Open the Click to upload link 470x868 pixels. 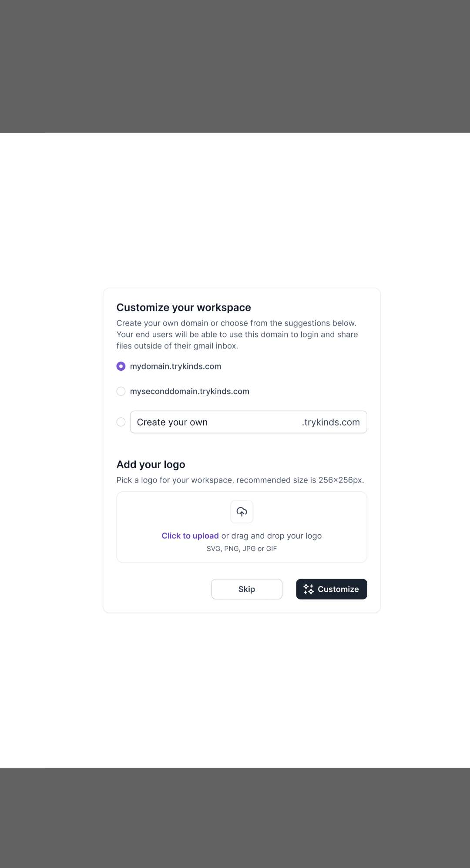[x=190, y=536]
